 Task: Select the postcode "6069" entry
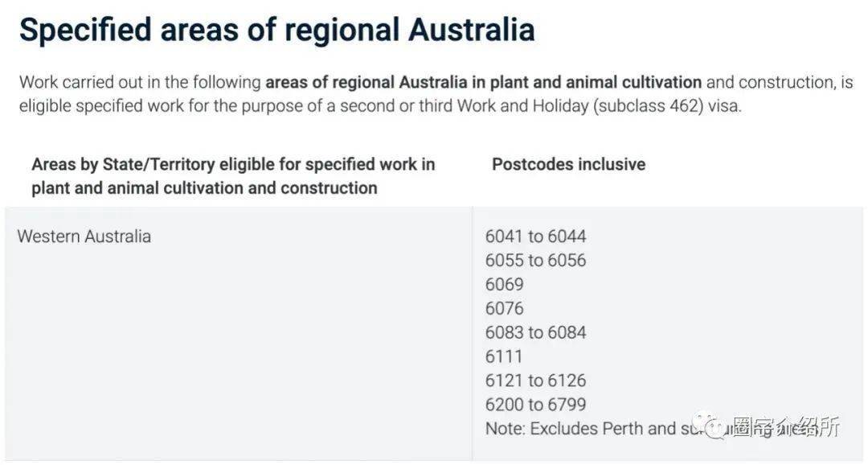(x=504, y=284)
